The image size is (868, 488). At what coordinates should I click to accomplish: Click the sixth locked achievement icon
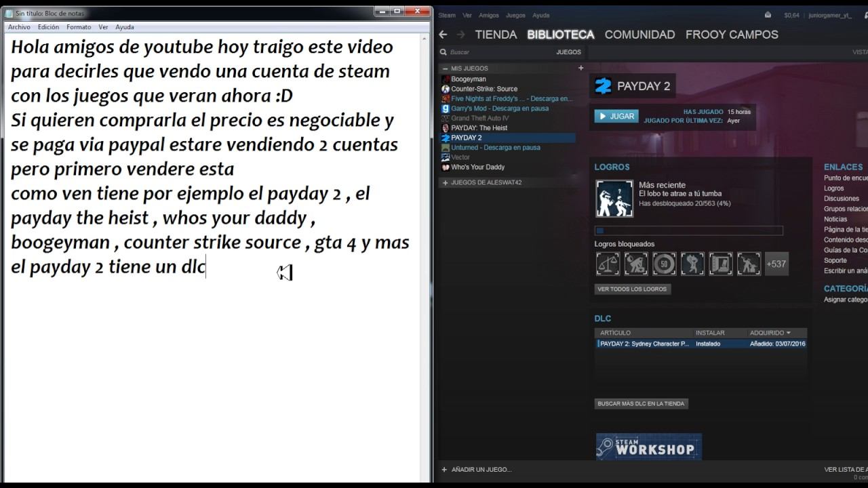coord(749,264)
